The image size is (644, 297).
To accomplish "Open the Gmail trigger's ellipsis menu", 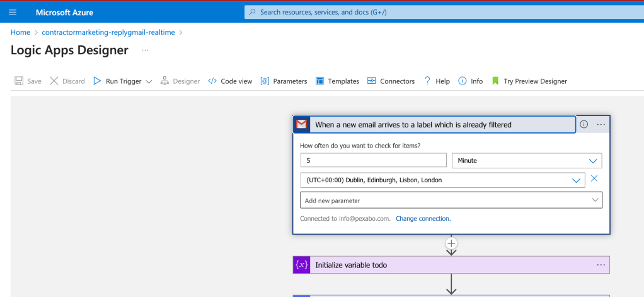I will [601, 124].
